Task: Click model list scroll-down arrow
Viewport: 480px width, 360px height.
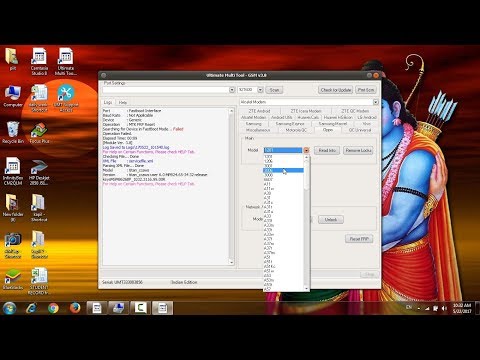Action: tap(306, 288)
